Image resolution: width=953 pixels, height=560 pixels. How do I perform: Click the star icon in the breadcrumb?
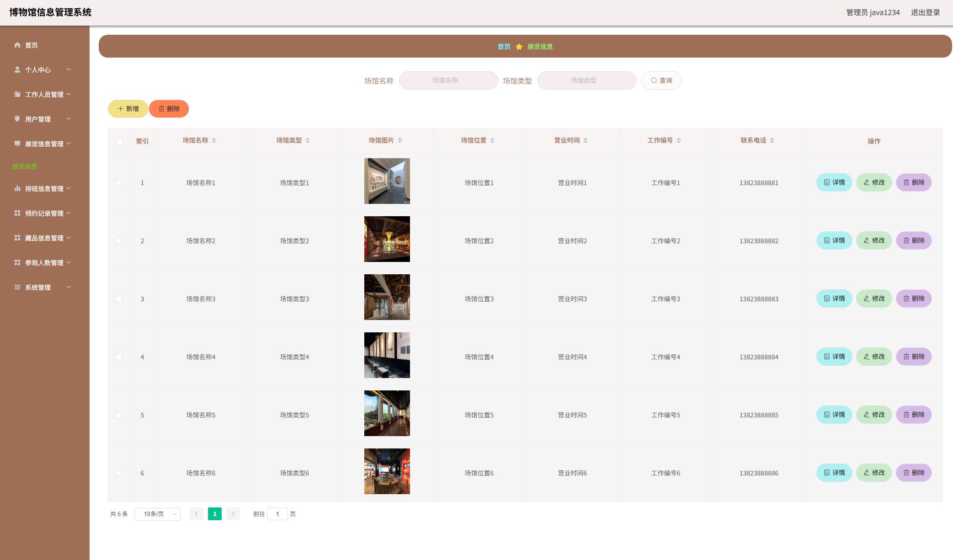[x=519, y=47]
